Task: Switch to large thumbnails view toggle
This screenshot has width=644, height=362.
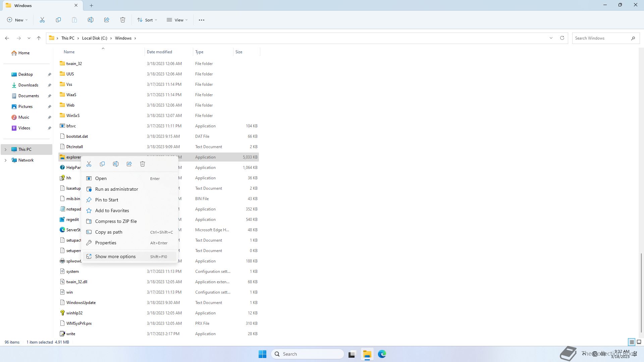Action: 639,342
